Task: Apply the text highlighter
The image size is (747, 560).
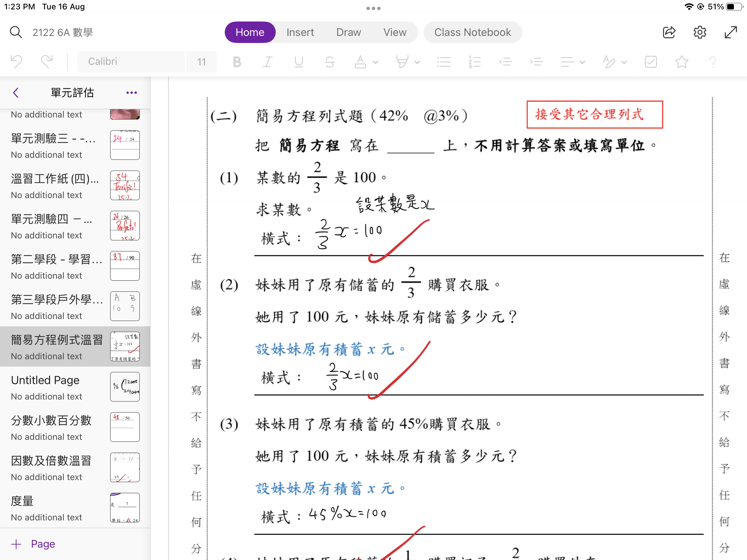Action: (x=402, y=62)
